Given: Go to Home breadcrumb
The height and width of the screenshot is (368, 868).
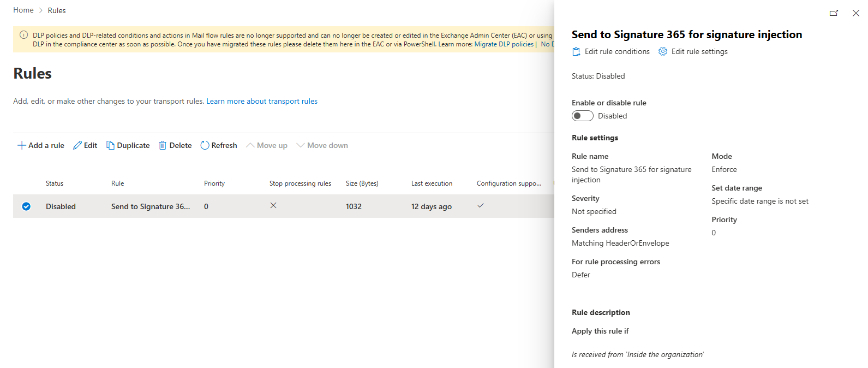Looking at the screenshot, I should pos(23,10).
